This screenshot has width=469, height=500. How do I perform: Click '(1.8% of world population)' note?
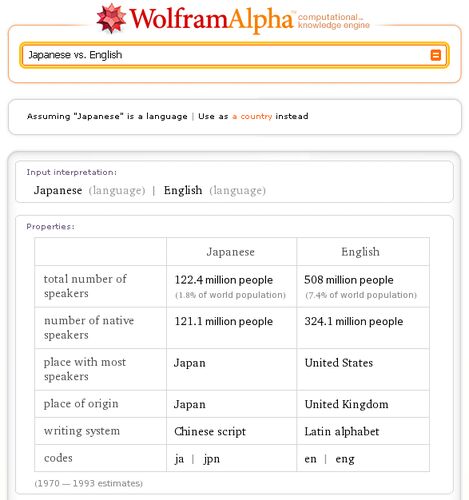(230, 295)
